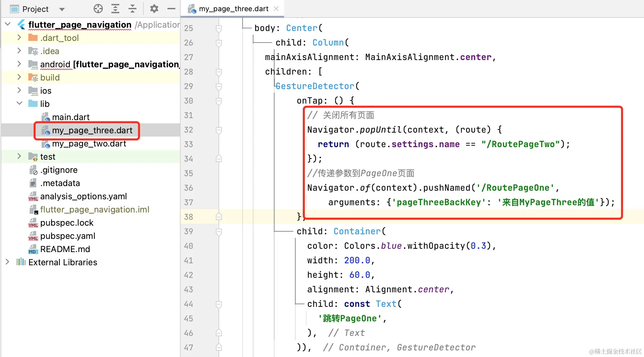Toggle code fold marker at line 39
This screenshot has height=357, width=644.
(219, 232)
